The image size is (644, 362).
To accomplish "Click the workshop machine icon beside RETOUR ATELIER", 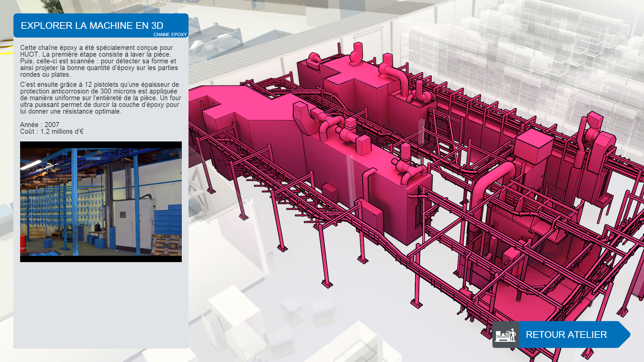I will [x=505, y=335].
